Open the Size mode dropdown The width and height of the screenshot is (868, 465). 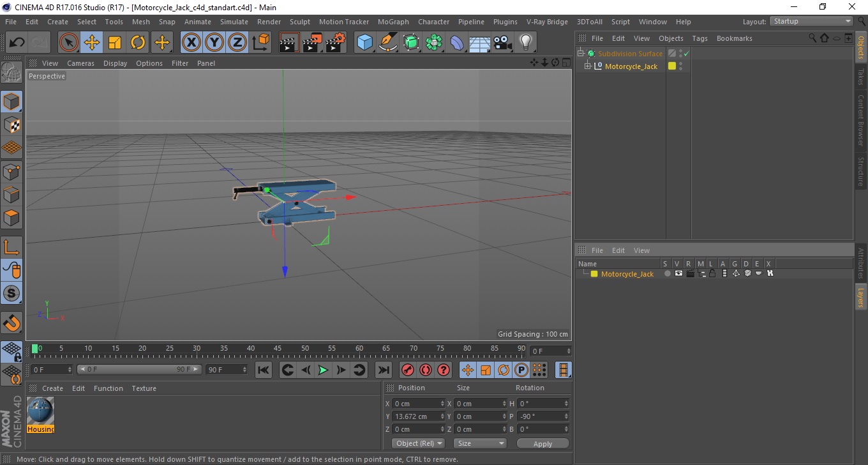click(x=480, y=443)
